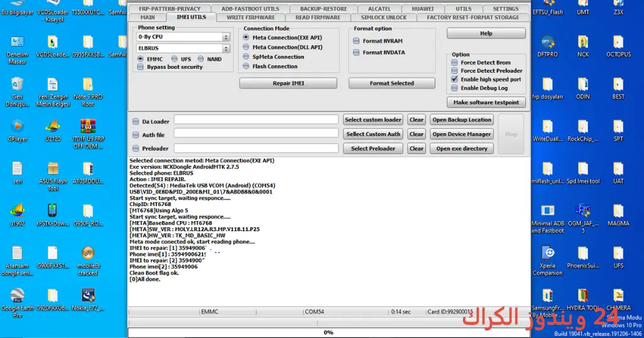Screen dimensions: 644x338
Task: Select NAND storage radio button
Action: (x=201, y=59)
